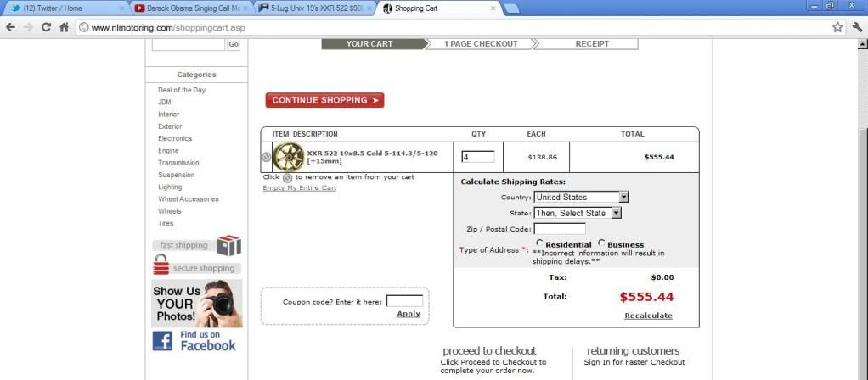Screen dimensions: 868x380
Task: Switch to the Twitter / Home tab
Action: coord(64,8)
